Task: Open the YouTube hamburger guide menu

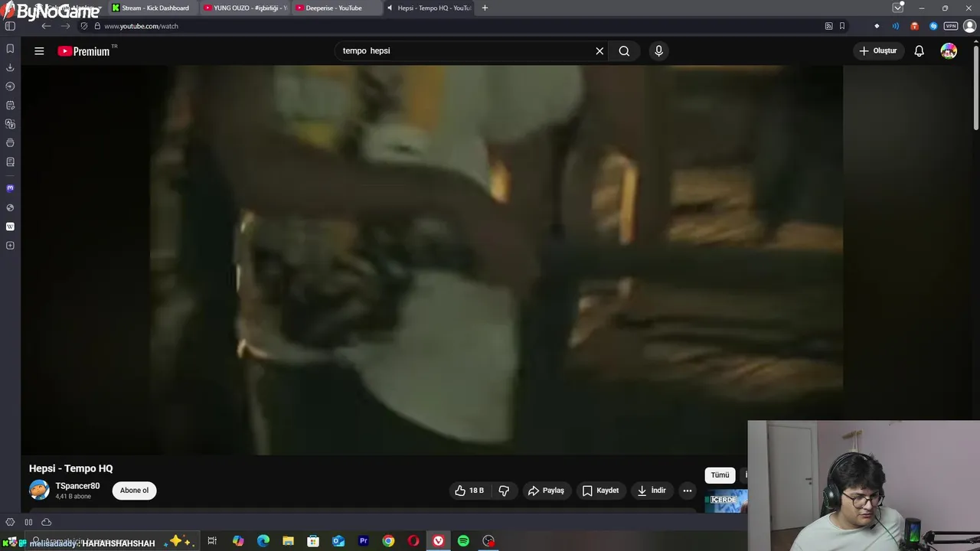Action: [39, 51]
